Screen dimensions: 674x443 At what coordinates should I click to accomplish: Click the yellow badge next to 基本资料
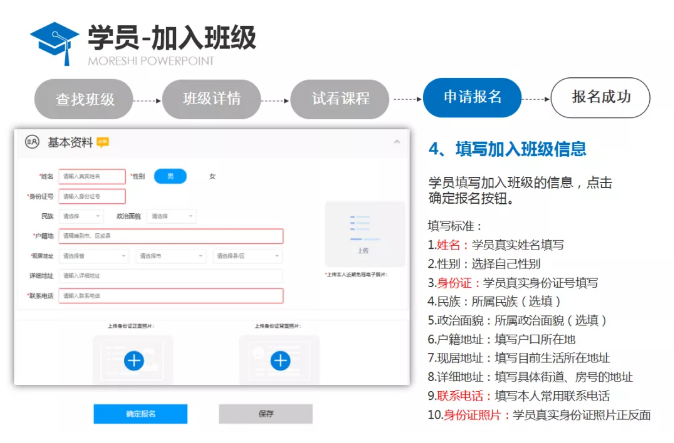103,142
